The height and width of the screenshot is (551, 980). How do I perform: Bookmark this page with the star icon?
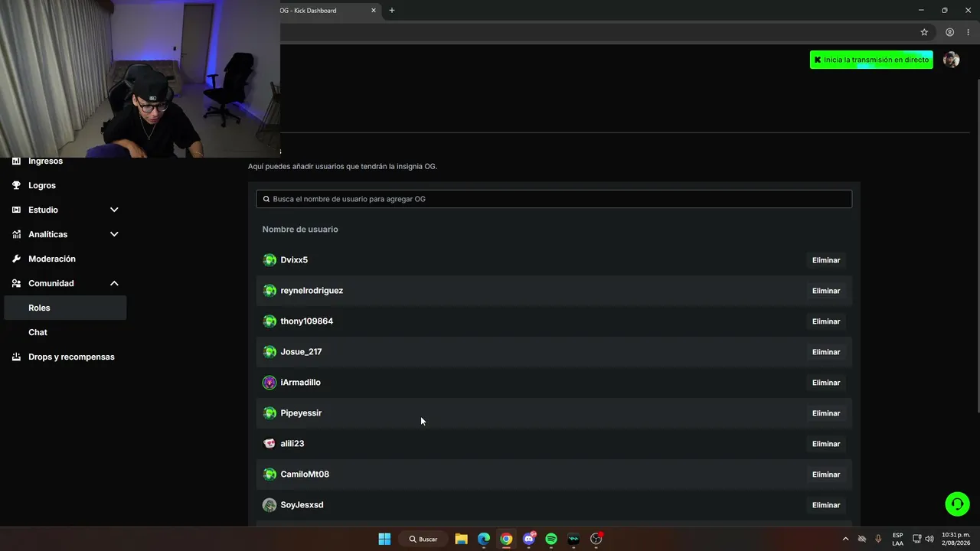tap(924, 32)
